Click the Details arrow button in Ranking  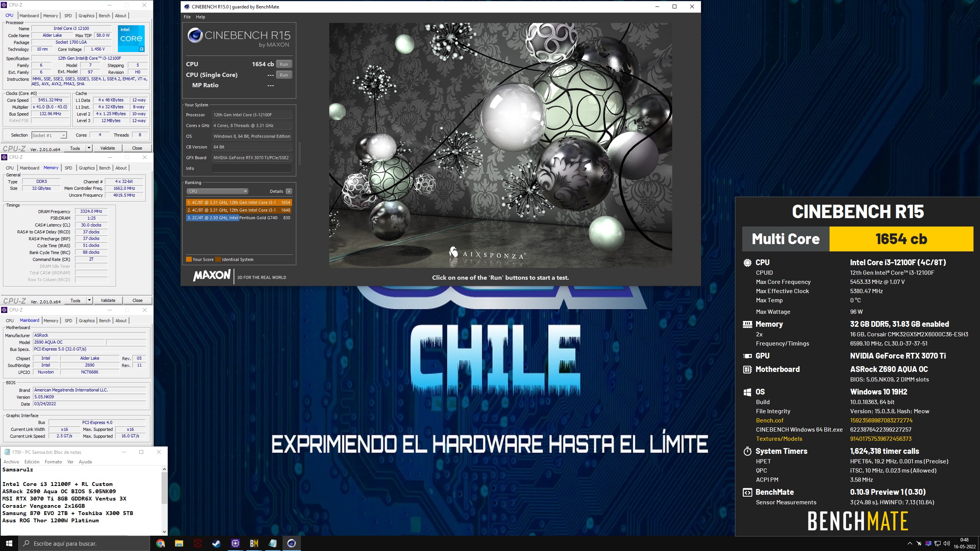289,191
